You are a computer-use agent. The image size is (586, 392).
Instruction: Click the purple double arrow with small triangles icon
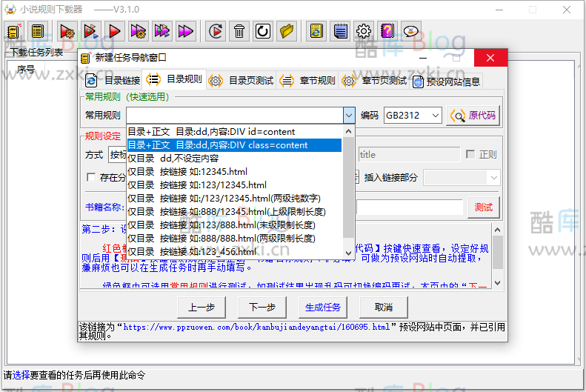point(162,31)
